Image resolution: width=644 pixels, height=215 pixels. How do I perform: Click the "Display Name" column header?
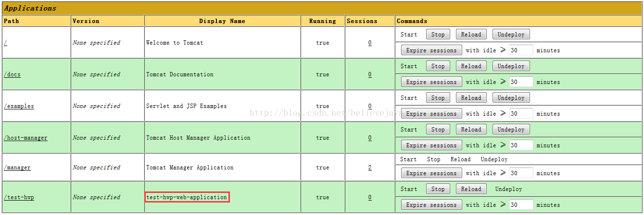click(x=222, y=21)
